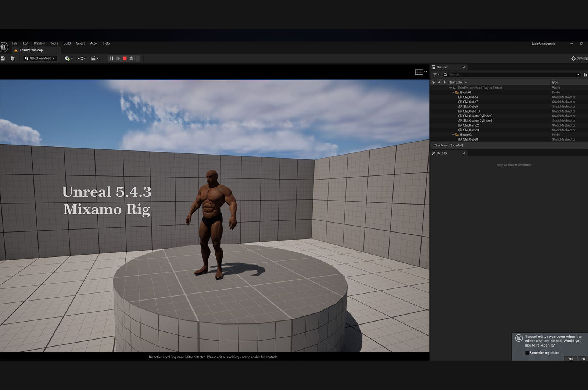The image size is (588, 390).
Task: Select the SM_QuarterCylinder3 actor
Action: pyautogui.click(x=509, y=116)
